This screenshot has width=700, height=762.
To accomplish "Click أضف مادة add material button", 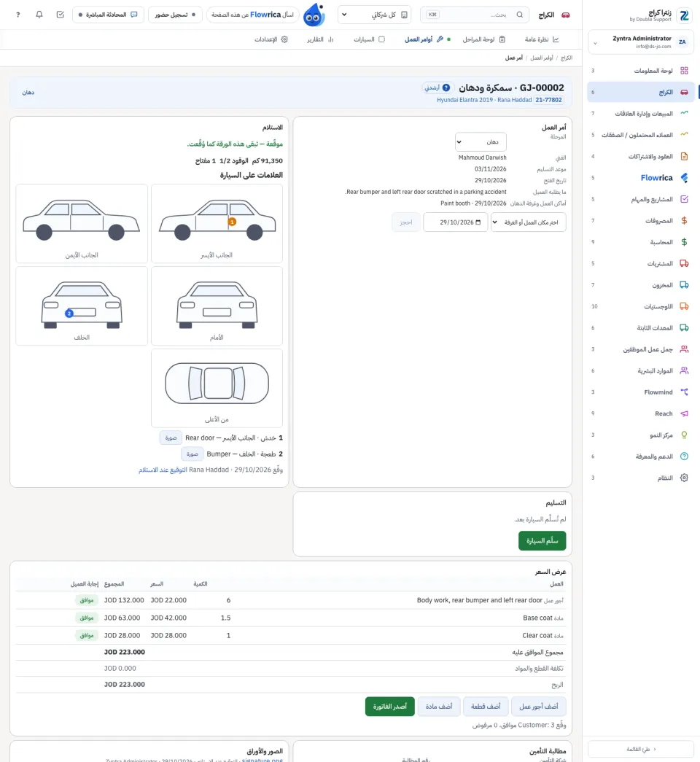I will 439,706.
